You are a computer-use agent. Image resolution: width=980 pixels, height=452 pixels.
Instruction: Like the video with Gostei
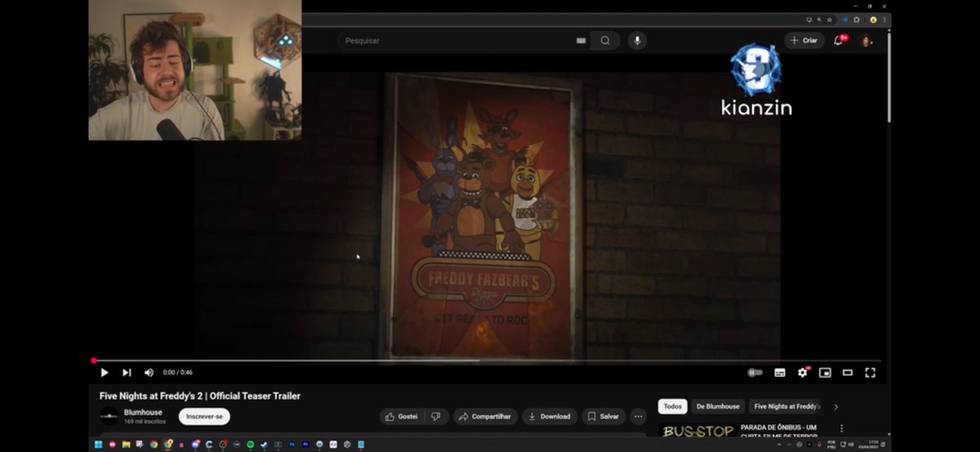point(401,416)
